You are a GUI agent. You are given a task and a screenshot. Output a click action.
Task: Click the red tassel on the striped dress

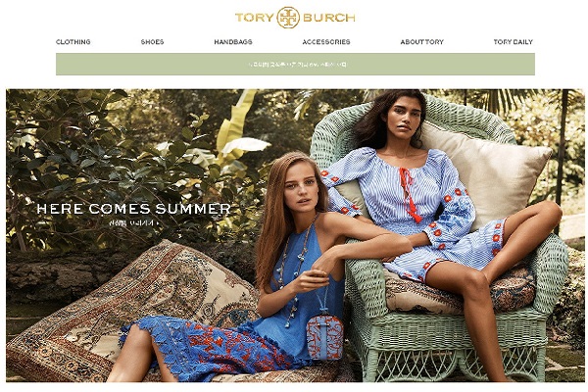408,195
